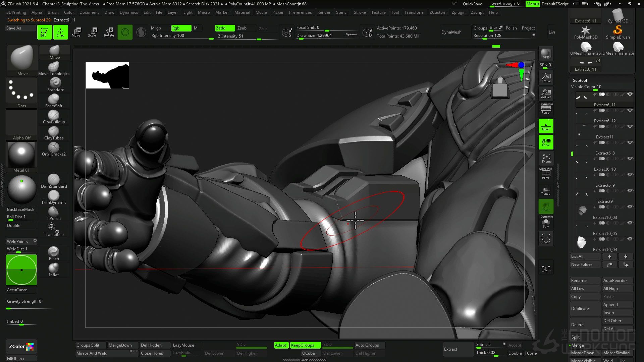Switch to Rotate mode

(109, 32)
